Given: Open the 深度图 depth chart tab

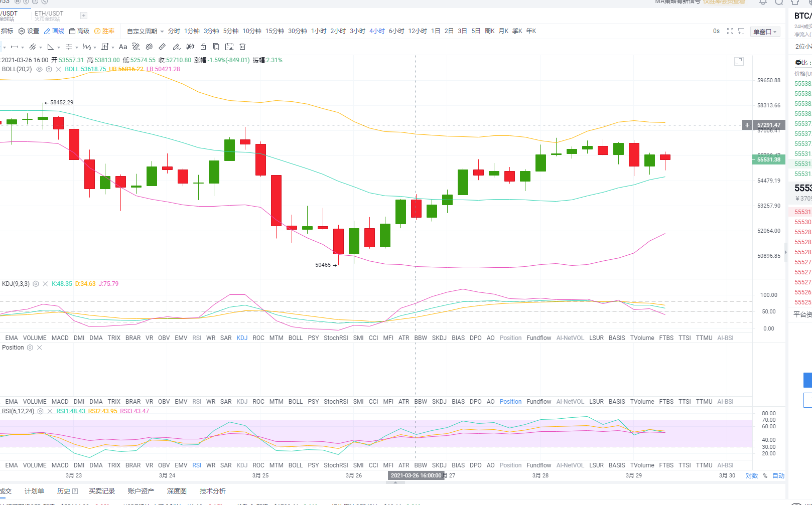Looking at the screenshot, I should 177,491.
